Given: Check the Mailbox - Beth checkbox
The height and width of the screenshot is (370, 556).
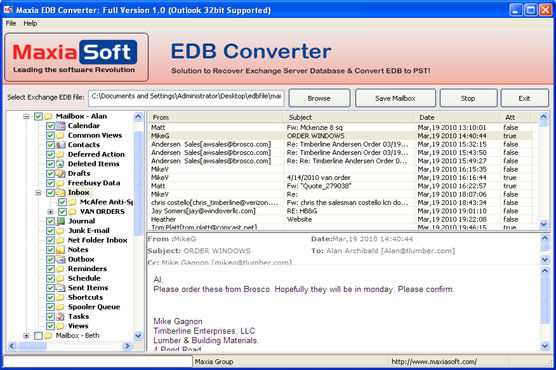Looking at the screenshot, I should pos(38,336).
